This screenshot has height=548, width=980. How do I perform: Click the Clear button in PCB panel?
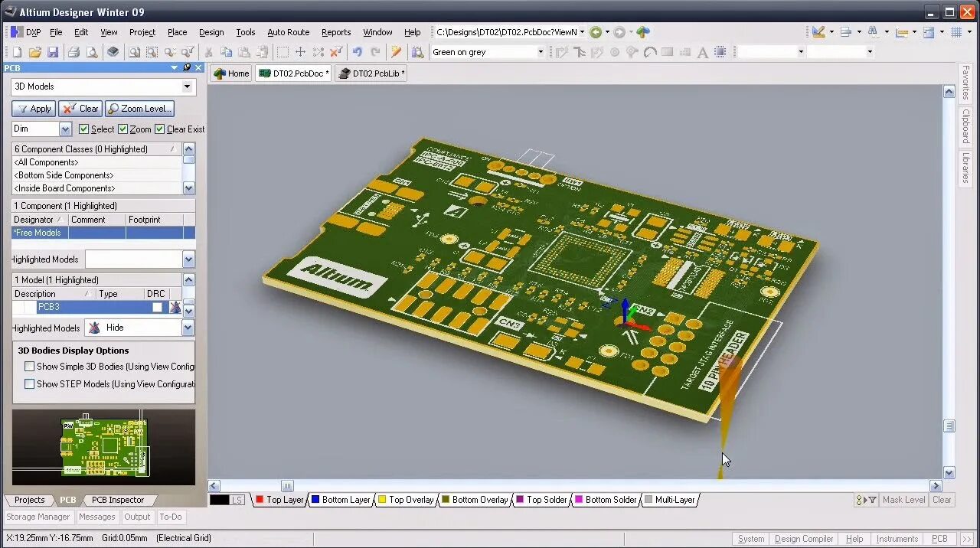(80, 109)
